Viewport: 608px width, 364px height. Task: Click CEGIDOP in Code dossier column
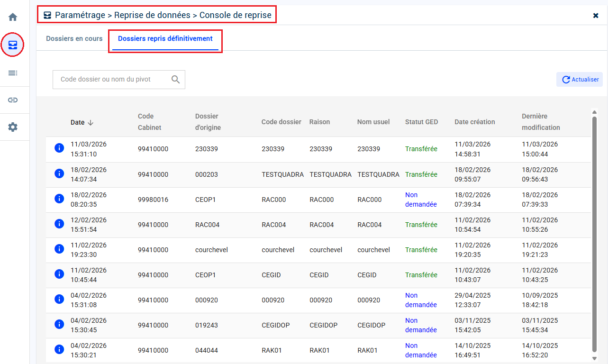pyautogui.click(x=276, y=325)
